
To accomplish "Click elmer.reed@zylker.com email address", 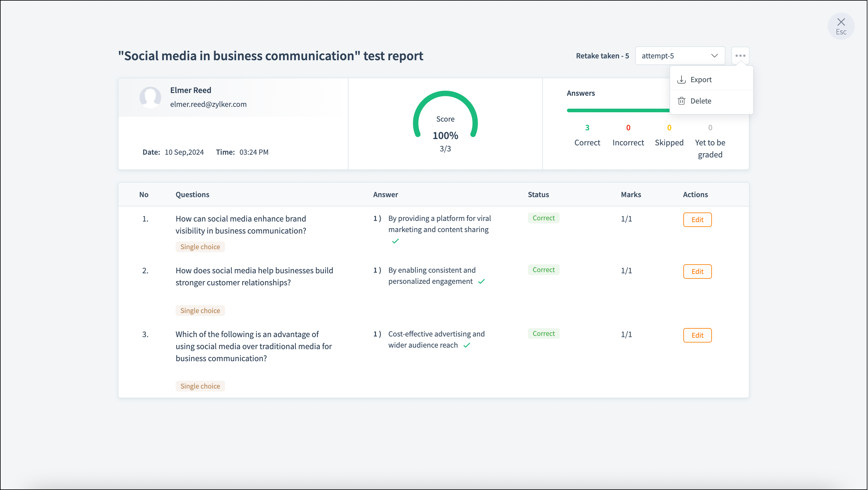I will coord(208,104).
